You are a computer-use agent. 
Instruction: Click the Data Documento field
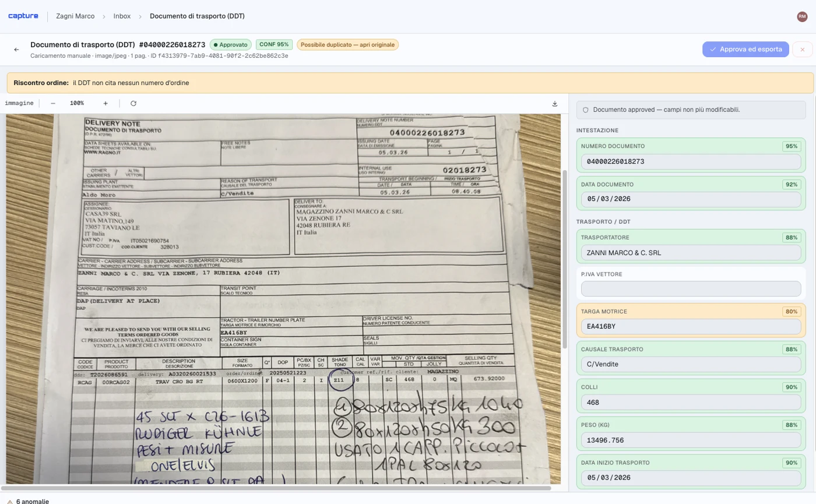(x=691, y=199)
